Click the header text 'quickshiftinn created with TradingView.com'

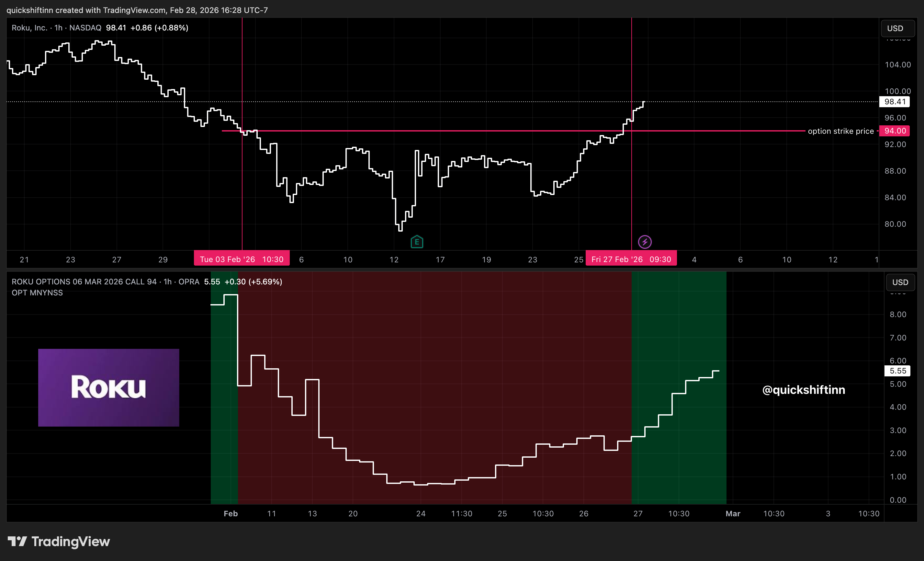[86, 10]
